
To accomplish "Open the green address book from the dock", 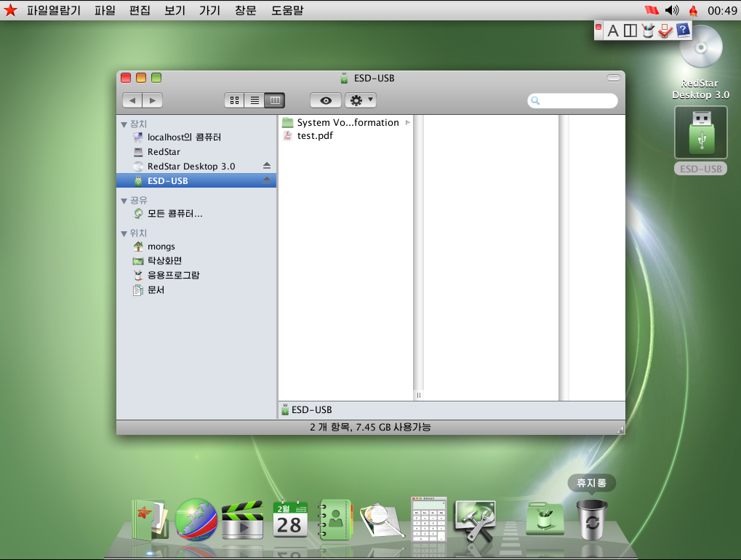I will tap(335, 520).
